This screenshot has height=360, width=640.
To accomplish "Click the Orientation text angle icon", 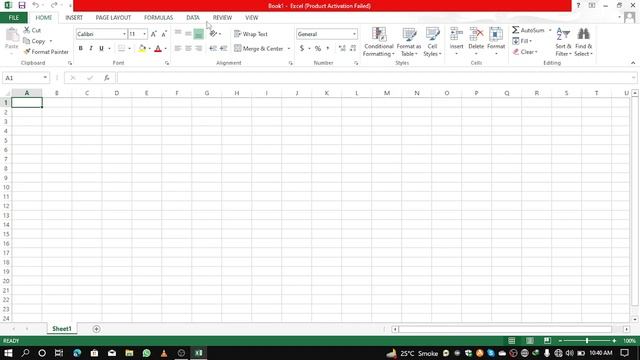I will pos(213,33).
